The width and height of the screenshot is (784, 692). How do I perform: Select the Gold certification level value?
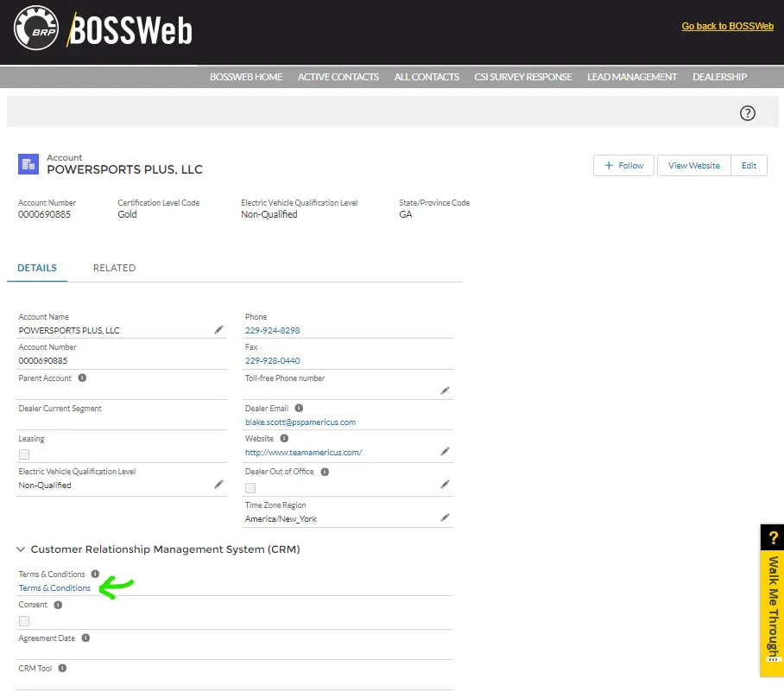[x=127, y=214]
